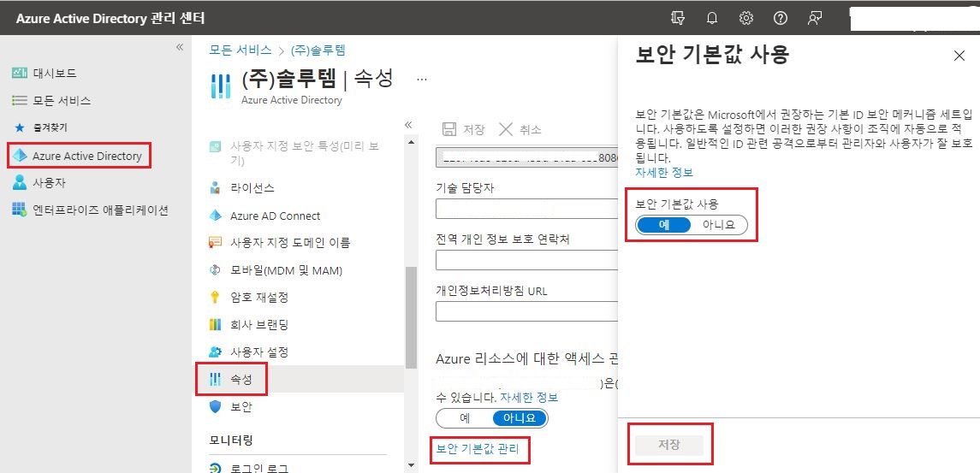Open 사용자 지정 보안 특성(미리 보기)
This screenshot has height=473, width=980.
click(305, 153)
